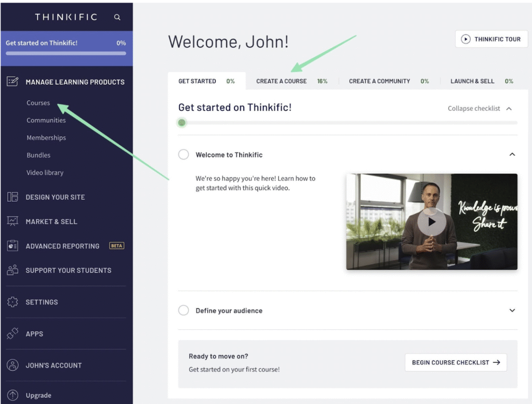Play the welcome video

(x=432, y=221)
